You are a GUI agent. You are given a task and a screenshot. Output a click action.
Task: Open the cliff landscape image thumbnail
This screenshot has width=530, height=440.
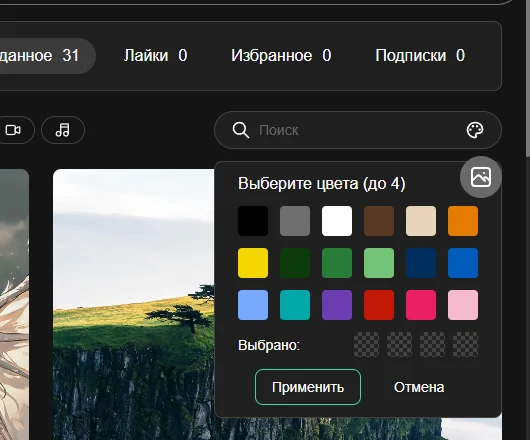click(x=134, y=304)
